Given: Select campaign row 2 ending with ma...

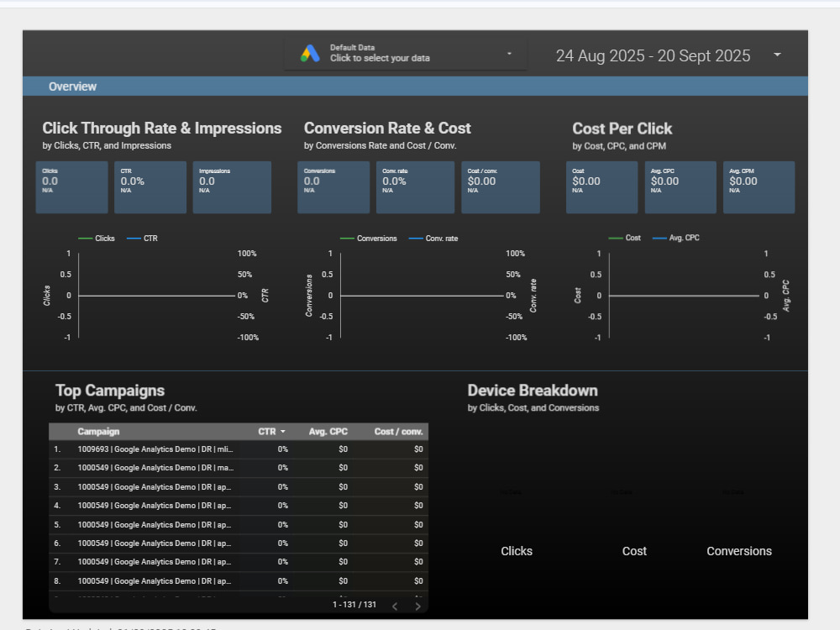Looking at the screenshot, I should tap(239, 468).
